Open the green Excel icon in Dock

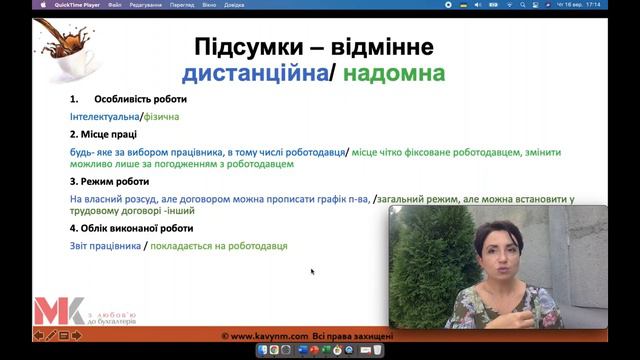pos(326,350)
